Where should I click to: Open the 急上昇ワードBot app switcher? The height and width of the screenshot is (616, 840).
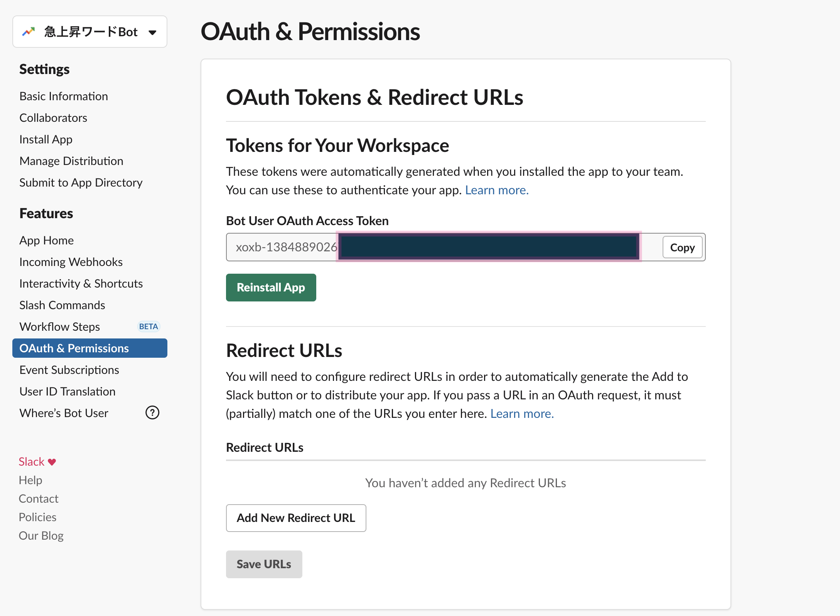90,32
